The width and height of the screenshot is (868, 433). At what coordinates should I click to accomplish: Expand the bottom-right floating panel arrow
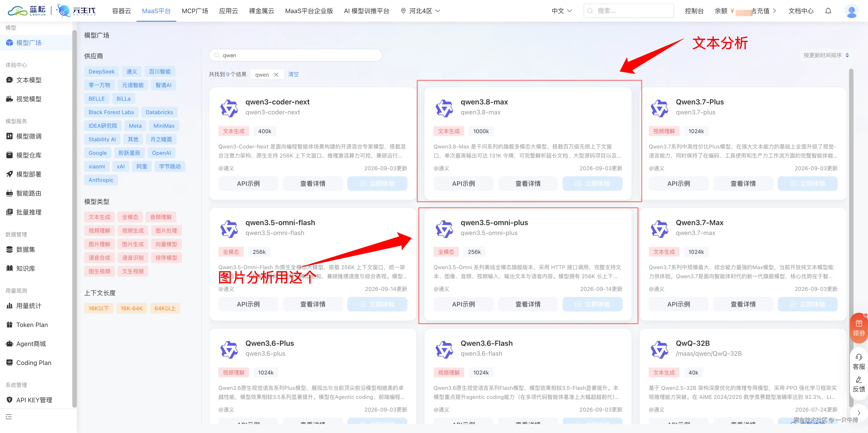[859, 413]
